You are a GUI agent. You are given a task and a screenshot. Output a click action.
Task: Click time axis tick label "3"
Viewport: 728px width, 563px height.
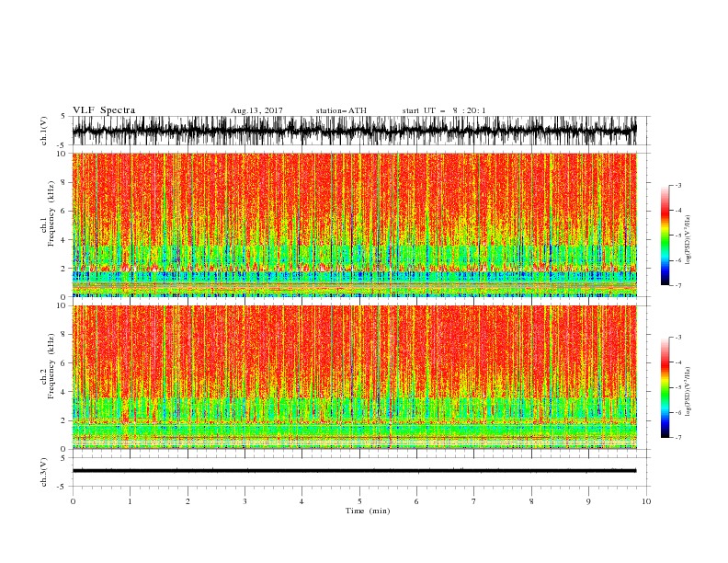(245, 501)
